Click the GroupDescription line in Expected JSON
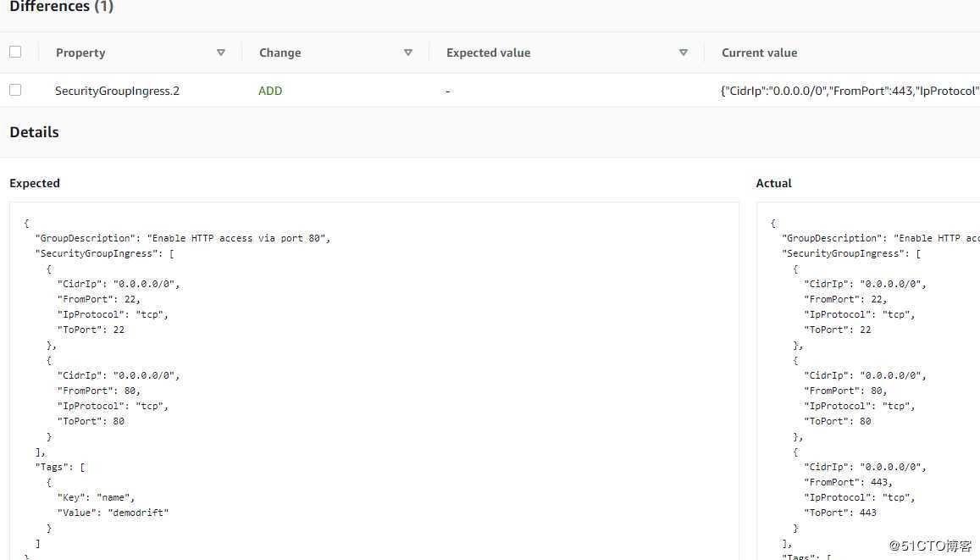Screen dimensions: 980x560 coord(182,238)
